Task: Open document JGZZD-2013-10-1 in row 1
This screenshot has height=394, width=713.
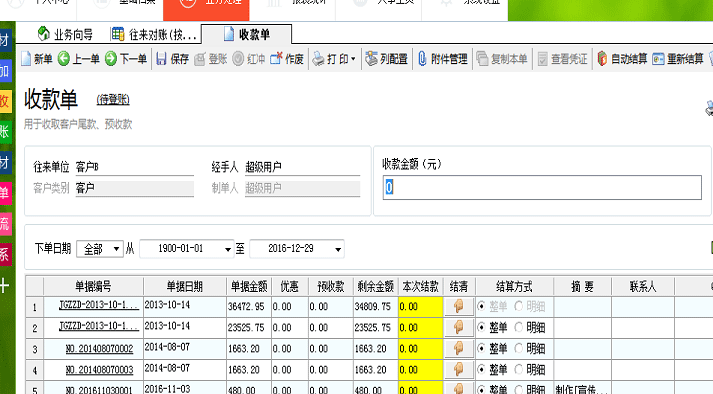Action: (x=99, y=306)
